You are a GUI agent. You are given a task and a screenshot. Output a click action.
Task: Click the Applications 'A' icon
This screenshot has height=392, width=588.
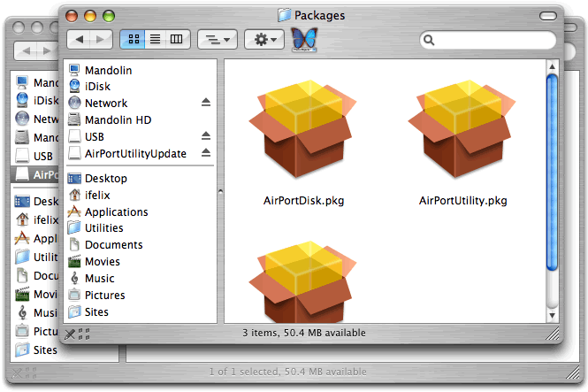(x=74, y=211)
